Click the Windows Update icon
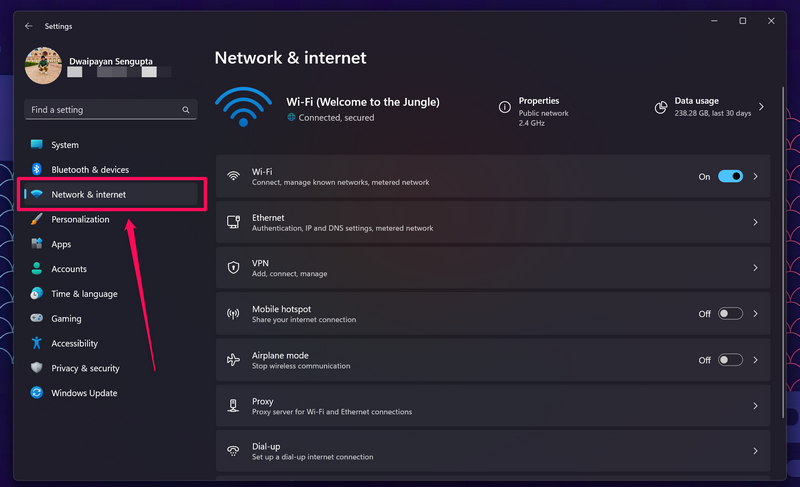Screen dimensions: 800x487 [37, 393]
